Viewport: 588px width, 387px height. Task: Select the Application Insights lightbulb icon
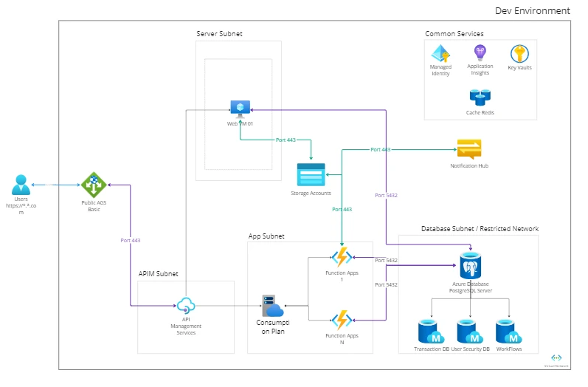(x=480, y=53)
